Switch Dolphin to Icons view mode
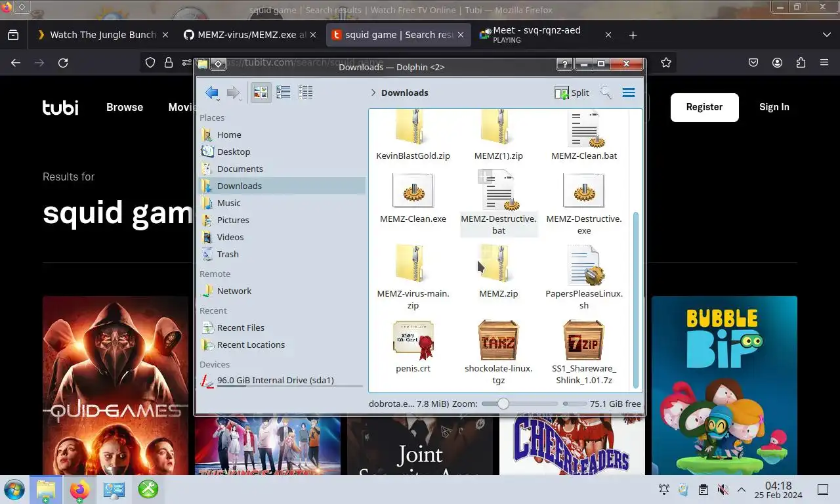 click(261, 93)
